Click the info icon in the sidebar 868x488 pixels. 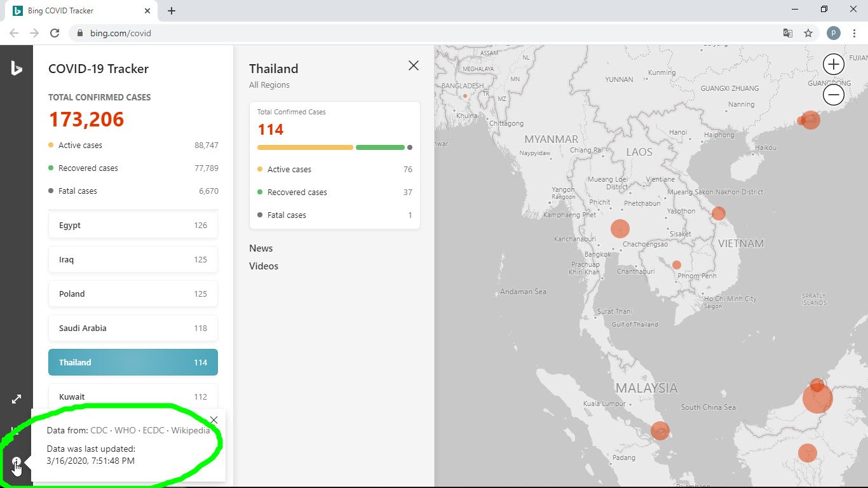pyautogui.click(x=17, y=462)
